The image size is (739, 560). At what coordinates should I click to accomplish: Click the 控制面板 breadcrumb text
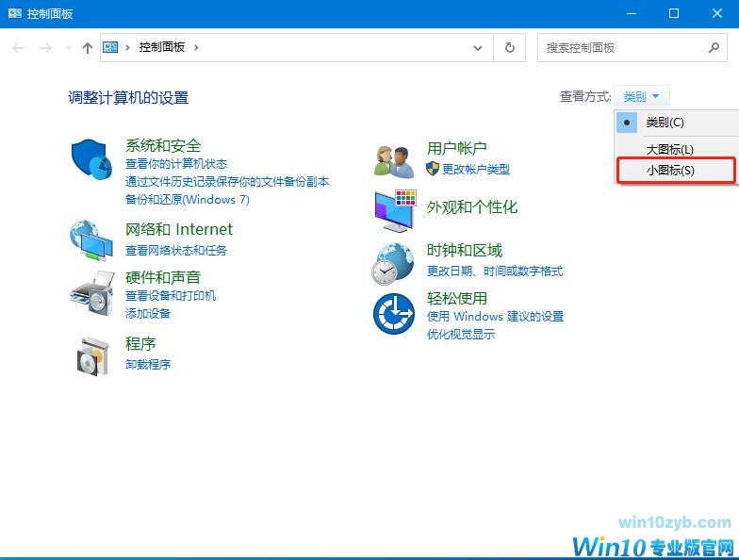coord(162,47)
